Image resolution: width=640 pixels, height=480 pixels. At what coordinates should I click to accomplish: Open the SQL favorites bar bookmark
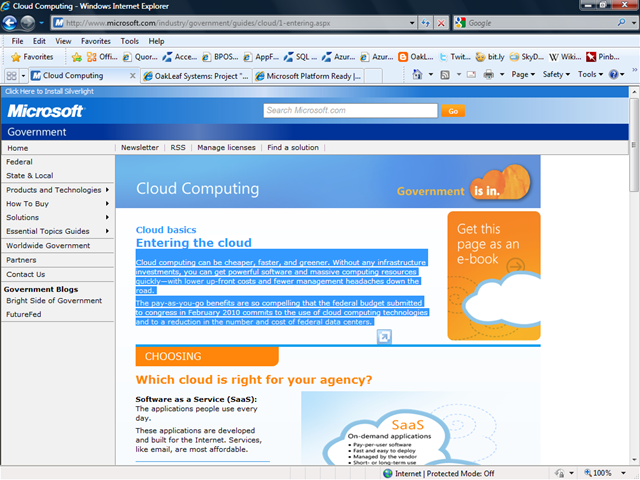click(300, 57)
